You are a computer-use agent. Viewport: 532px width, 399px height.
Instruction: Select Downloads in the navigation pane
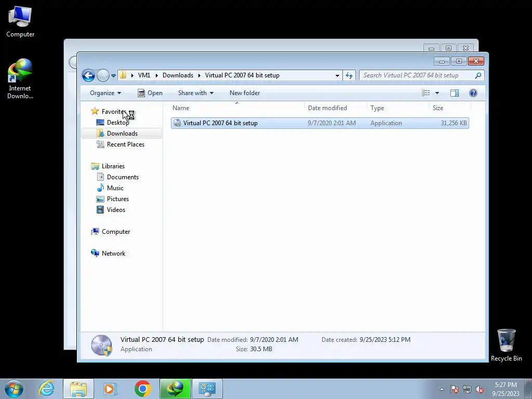coord(122,134)
